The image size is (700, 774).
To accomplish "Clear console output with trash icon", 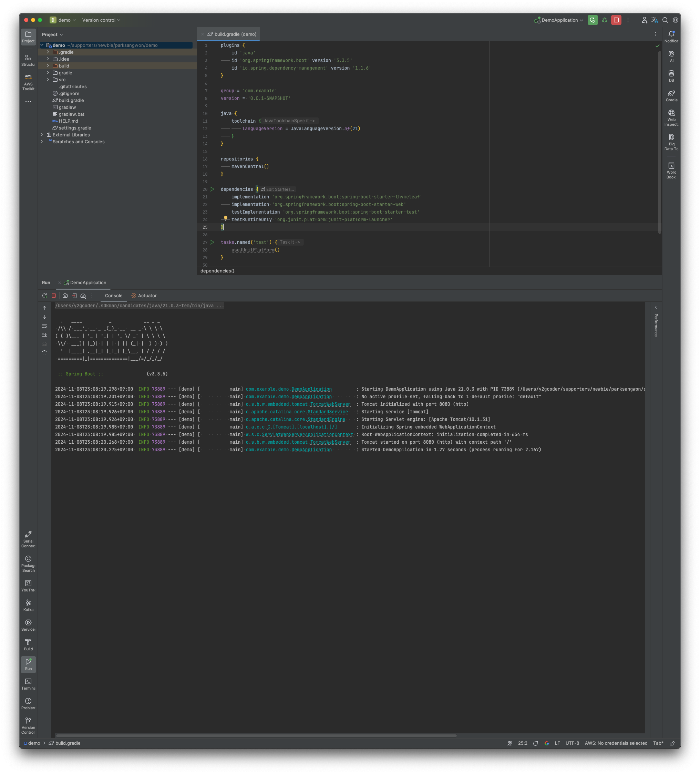I will (44, 352).
